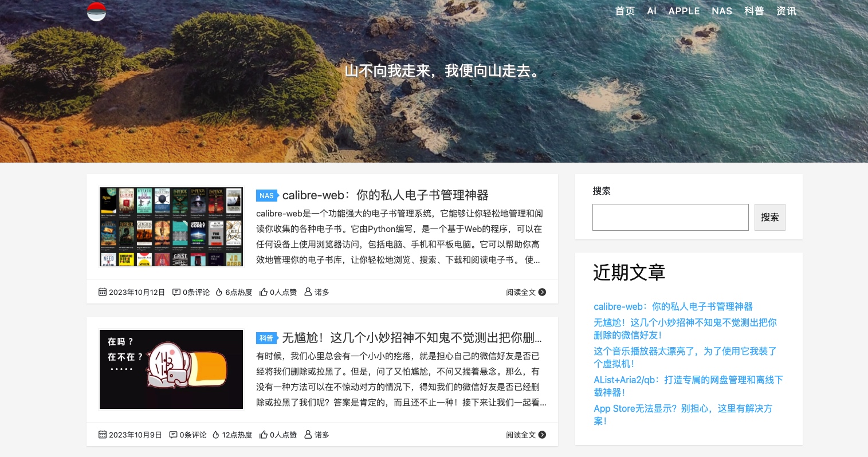Screen dimensions: 868x457
Task: Click the calibre-web article thumbnail
Action: click(x=171, y=227)
